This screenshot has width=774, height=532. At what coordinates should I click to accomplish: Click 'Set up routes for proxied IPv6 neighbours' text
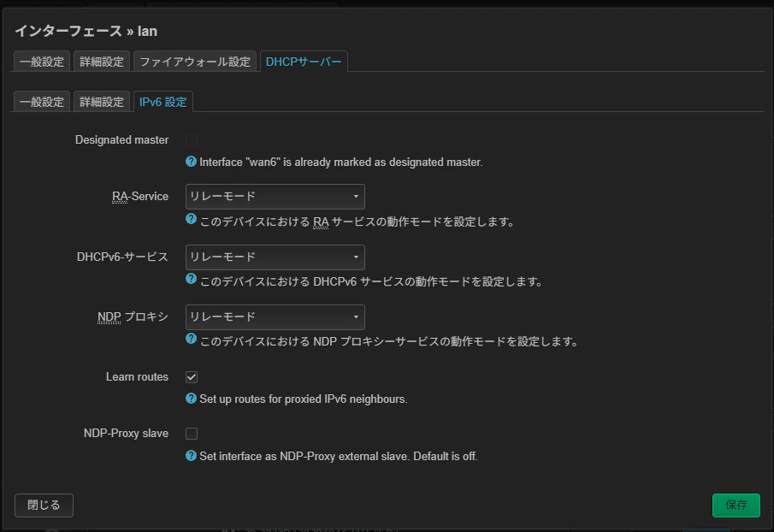[303, 399]
